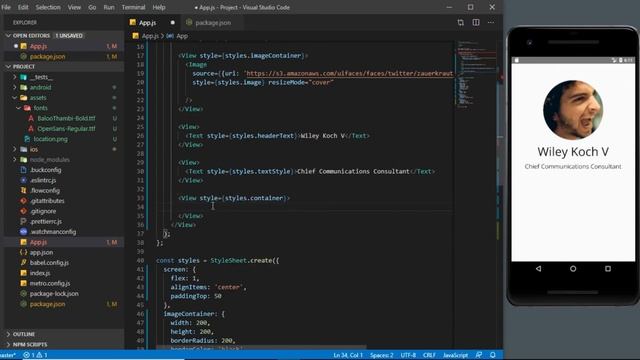Viewport: 640px width, 360px height.
Task: Tap Back button on Android emulator
Action: (x=538, y=269)
